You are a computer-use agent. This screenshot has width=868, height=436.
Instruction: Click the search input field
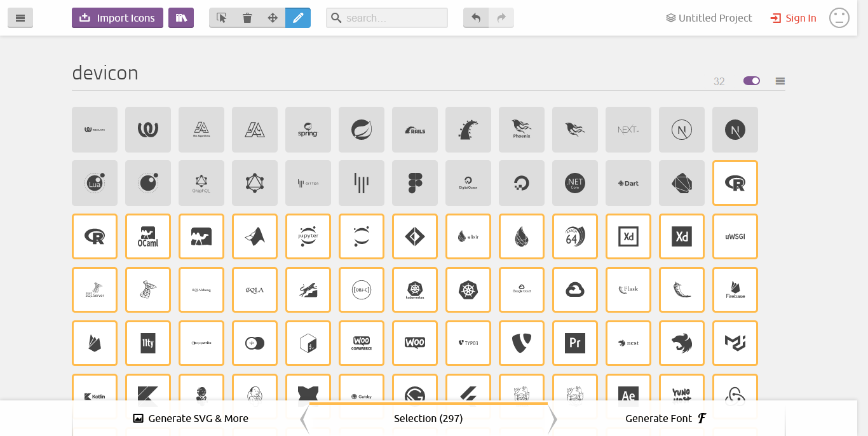click(387, 18)
